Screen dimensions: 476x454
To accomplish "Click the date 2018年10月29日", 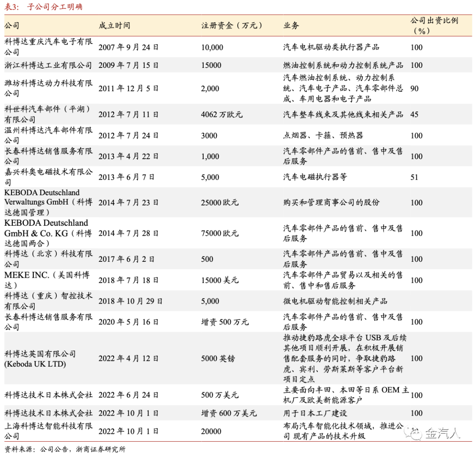I will point(130,301).
